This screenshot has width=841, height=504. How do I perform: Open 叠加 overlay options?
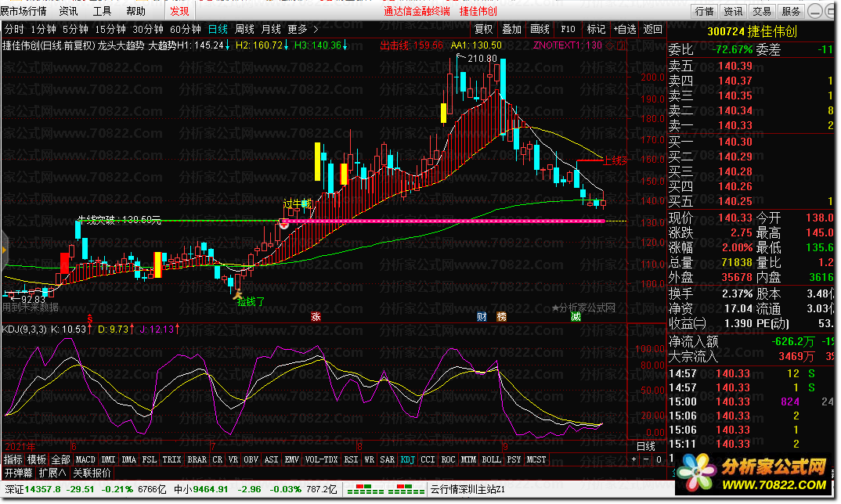pyautogui.click(x=511, y=29)
